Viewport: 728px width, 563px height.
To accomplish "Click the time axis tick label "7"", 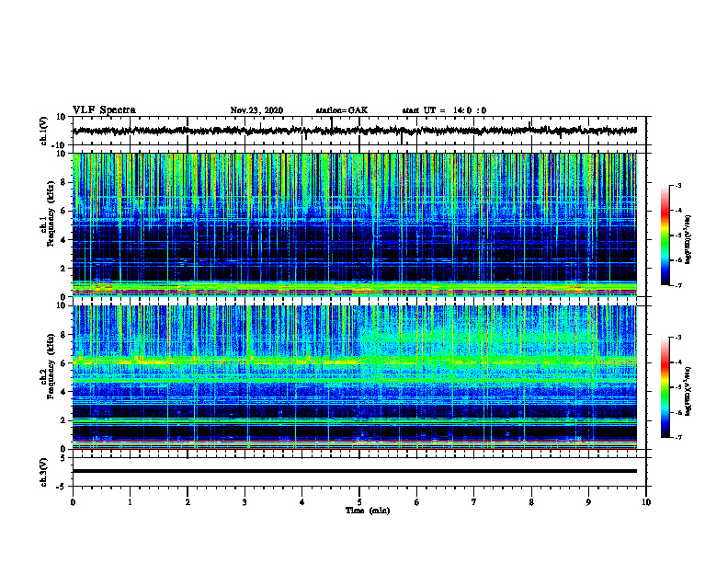I will pyautogui.click(x=474, y=502).
